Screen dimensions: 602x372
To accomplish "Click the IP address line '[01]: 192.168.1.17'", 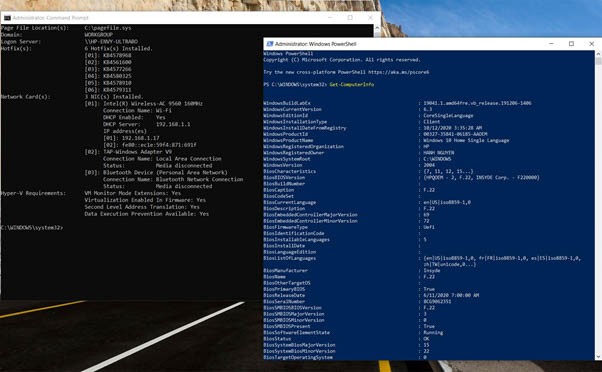I will (131, 138).
